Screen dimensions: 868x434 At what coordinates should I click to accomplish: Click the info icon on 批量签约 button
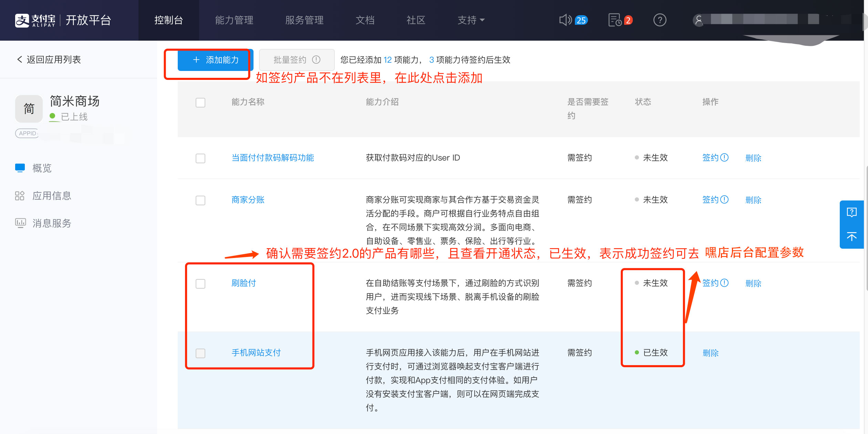[316, 60]
